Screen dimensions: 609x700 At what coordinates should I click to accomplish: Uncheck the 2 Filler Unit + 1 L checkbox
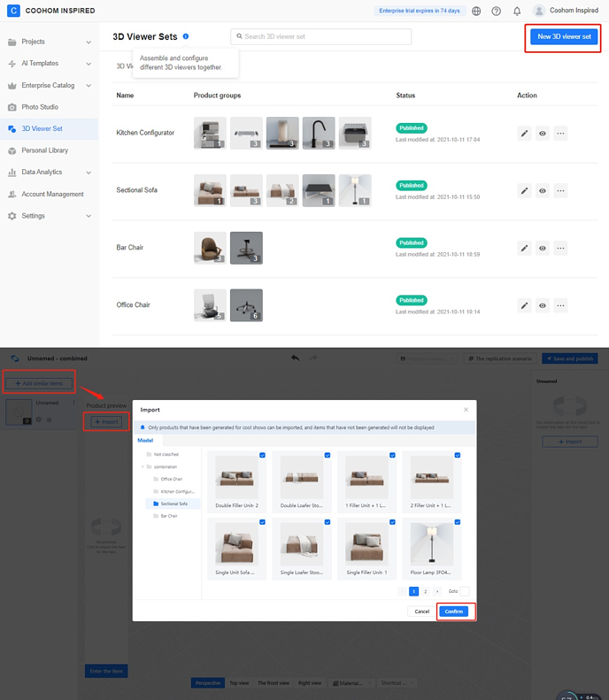tap(458, 455)
